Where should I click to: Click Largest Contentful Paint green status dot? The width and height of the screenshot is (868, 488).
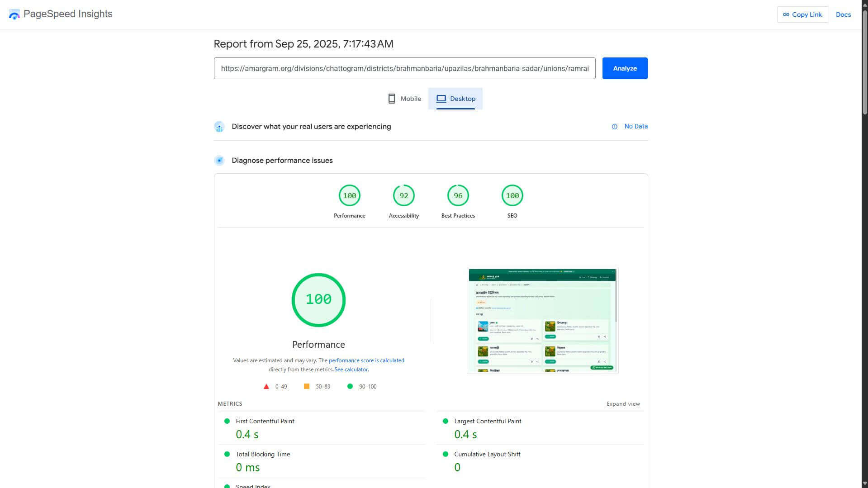click(x=446, y=421)
